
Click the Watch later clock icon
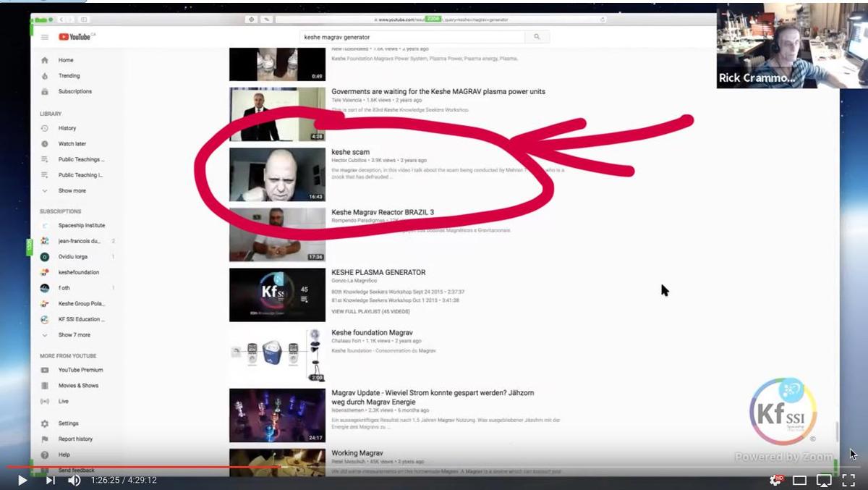[x=45, y=144]
